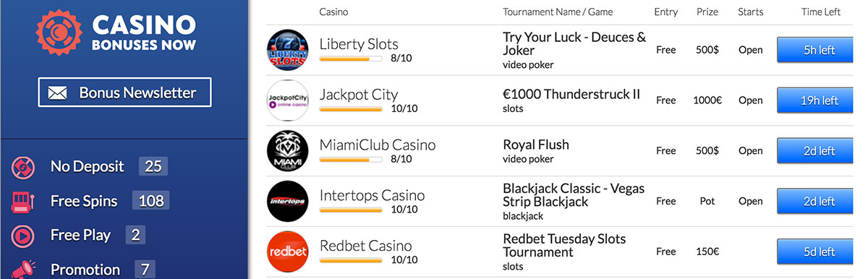Click the red Redbet logo
Image resolution: width=868 pixels, height=279 pixels.
click(288, 252)
